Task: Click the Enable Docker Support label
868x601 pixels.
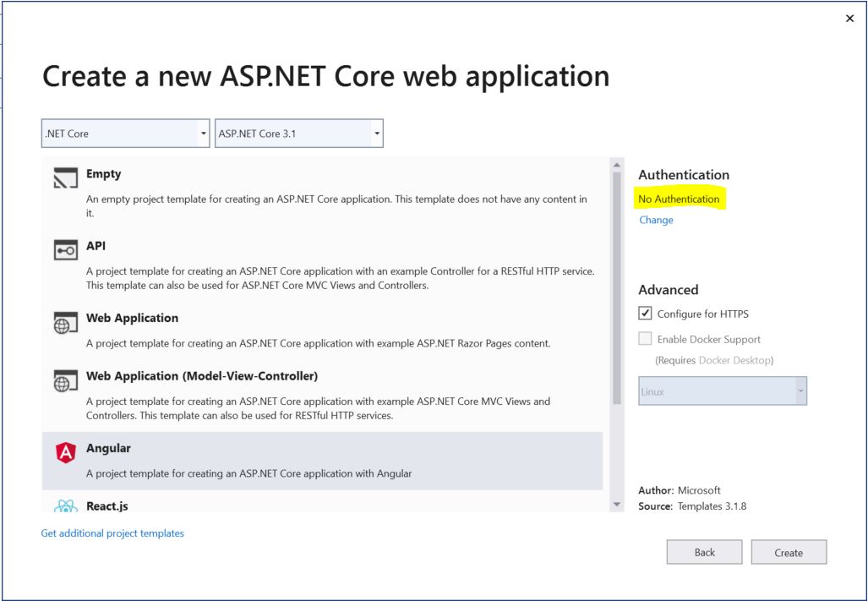Action: [708, 339]
